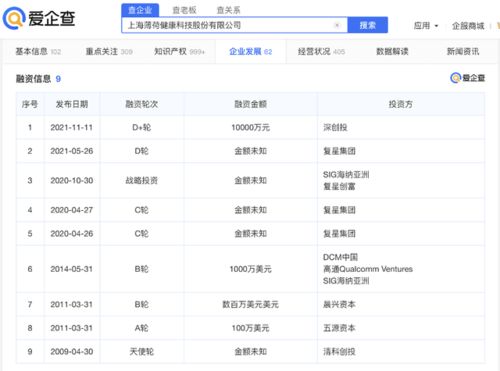Clear the search box with the x icon

click(337, 25)
